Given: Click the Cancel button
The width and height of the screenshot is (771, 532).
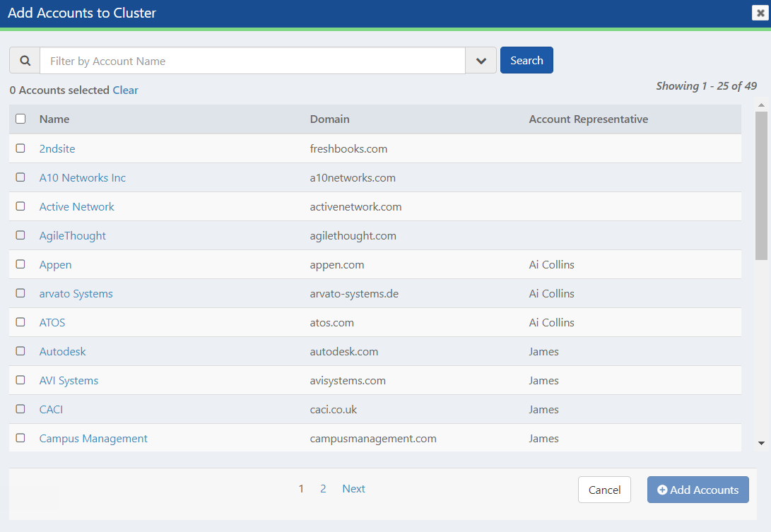Looking at the screenshot, I should click(x=604, y=490).
